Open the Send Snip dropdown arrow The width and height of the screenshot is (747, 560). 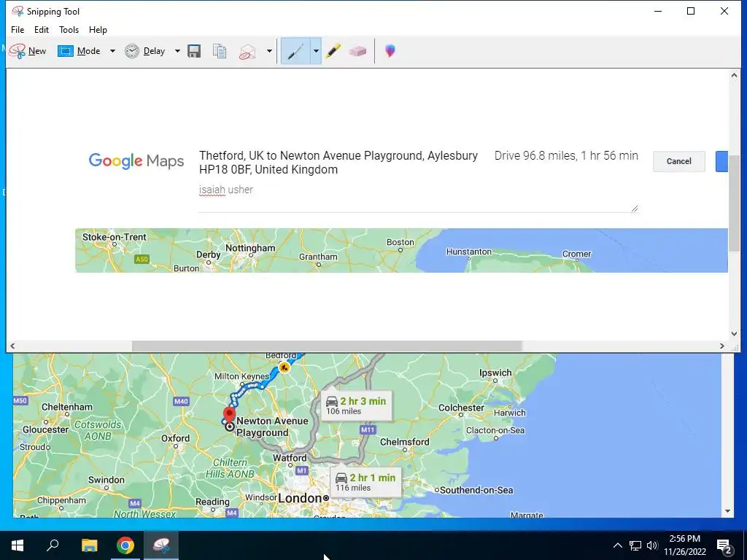(x=269, y=51)
